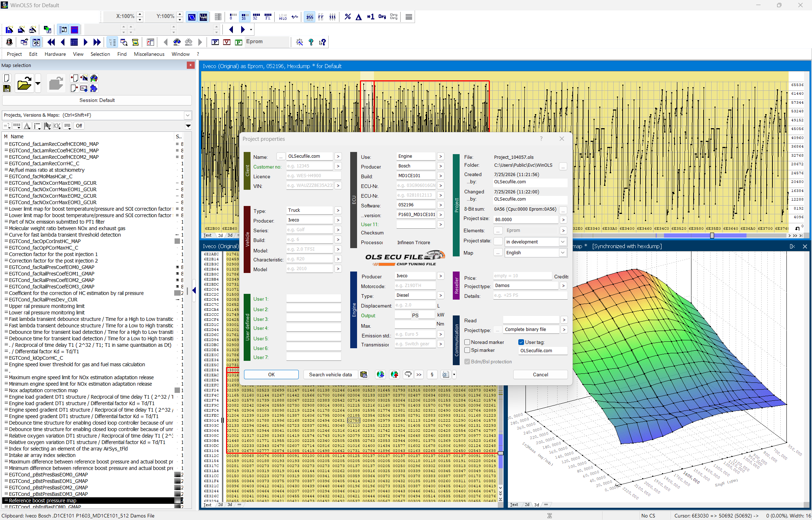The height and width of the screenshot is (520, 812).
Task: Click the wrench and gear configuration icon
Action: [x=299, y=42]
